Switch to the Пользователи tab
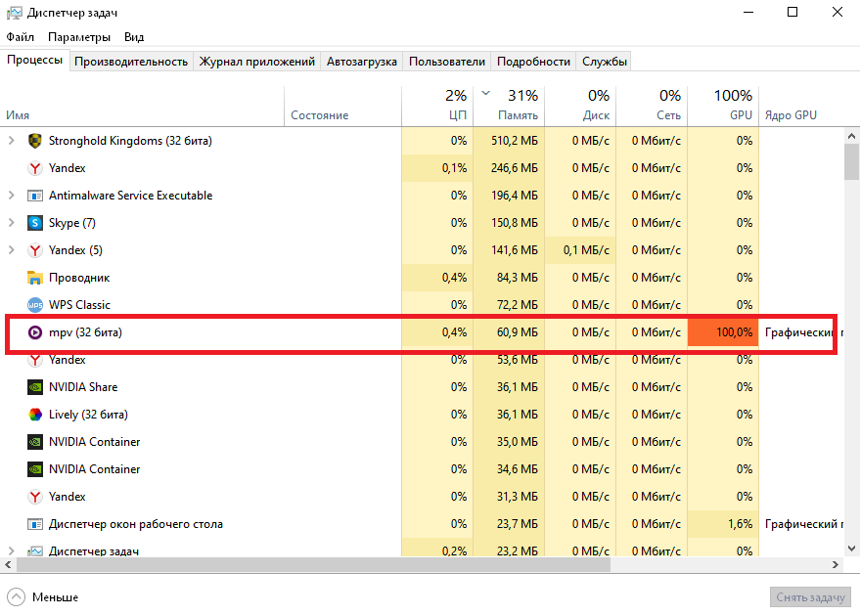Screen dimensions: 860x616 click(x=447, y=62)
